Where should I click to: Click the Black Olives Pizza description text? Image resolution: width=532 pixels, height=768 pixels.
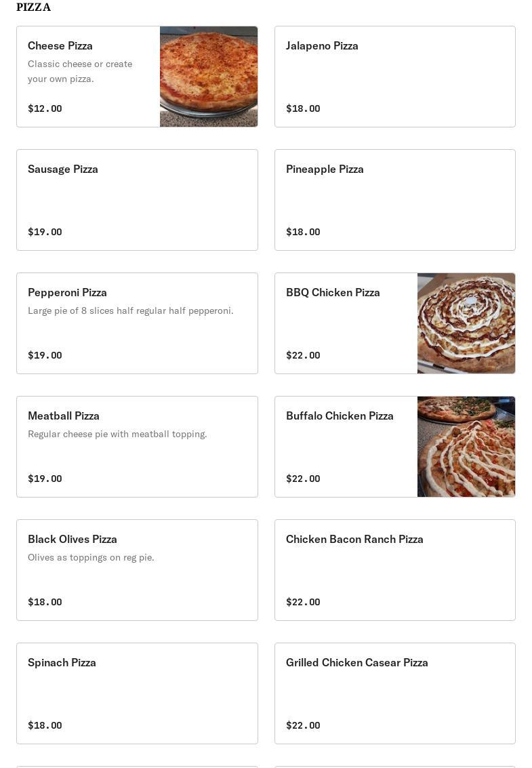[91, 557]
